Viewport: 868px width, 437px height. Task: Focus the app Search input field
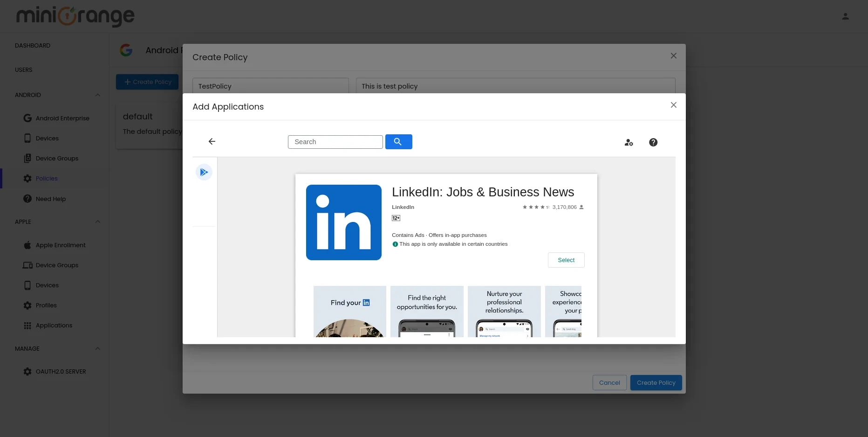[335, 142]
